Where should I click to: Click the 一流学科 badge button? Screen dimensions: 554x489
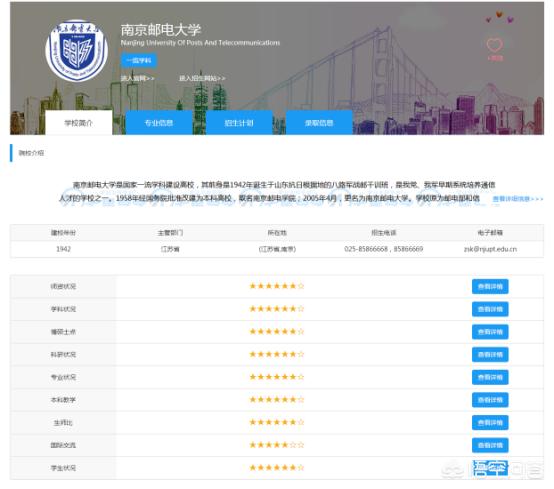click(139, 60)
